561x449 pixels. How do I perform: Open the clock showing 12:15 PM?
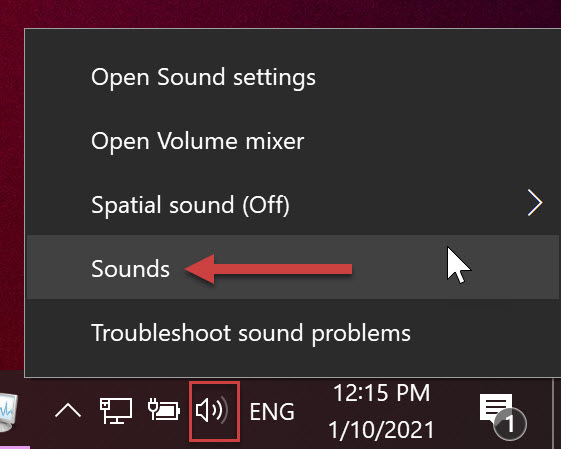[381, 393]
